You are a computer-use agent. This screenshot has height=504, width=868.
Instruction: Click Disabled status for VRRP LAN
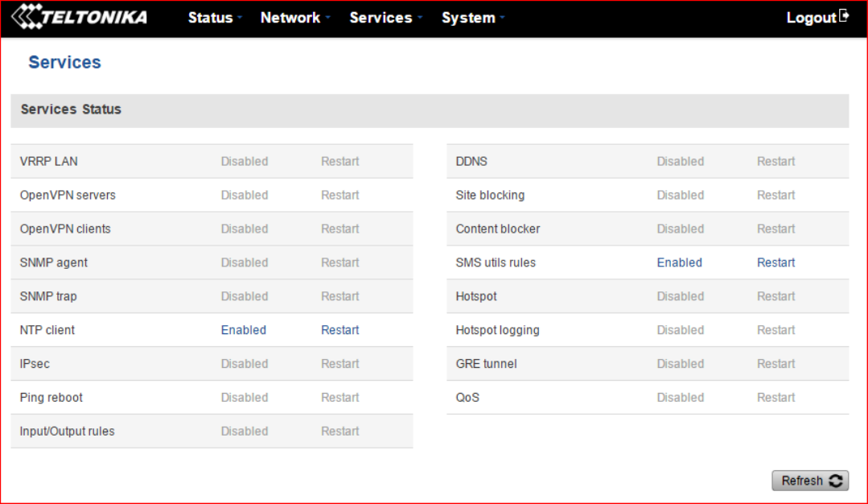click(244, 161)
